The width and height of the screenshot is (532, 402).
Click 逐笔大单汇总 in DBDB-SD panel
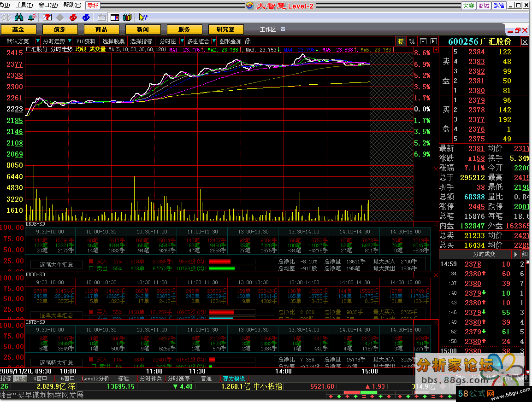(x=56, y=264)
